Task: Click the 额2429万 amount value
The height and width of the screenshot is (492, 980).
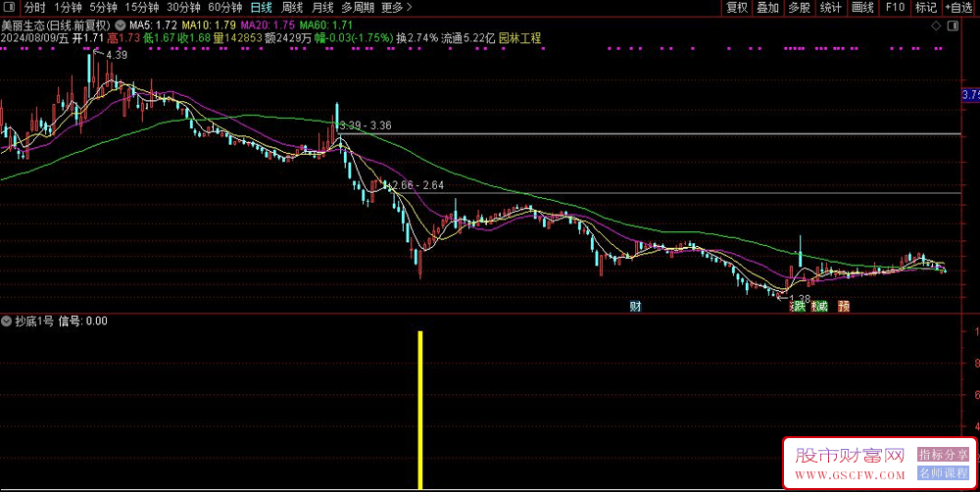Action: tap(288, 38)
